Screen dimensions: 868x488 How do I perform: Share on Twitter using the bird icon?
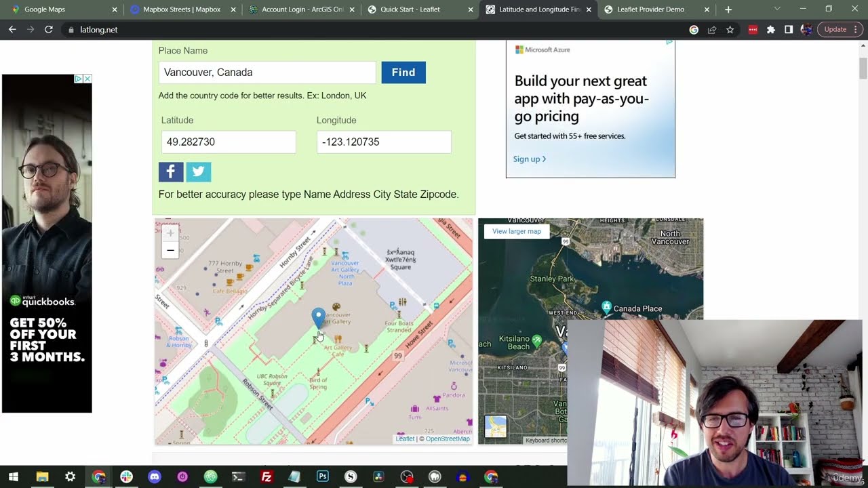pos(199,171)
